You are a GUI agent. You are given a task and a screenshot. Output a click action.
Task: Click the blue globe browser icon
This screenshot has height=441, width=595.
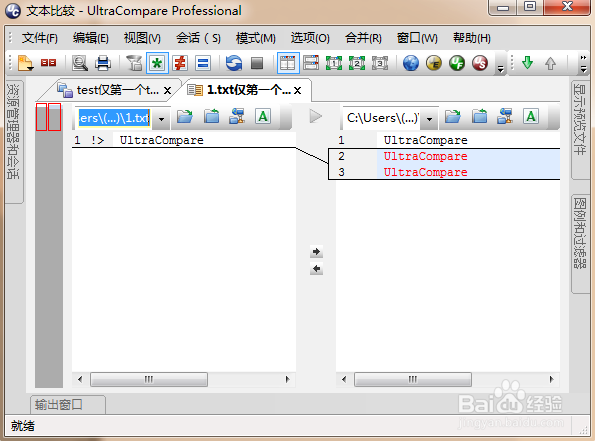pos(411,63)
